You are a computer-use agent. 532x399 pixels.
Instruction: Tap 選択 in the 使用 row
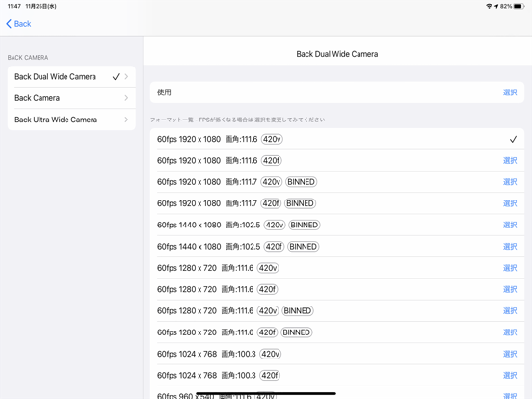coord(510,93)
